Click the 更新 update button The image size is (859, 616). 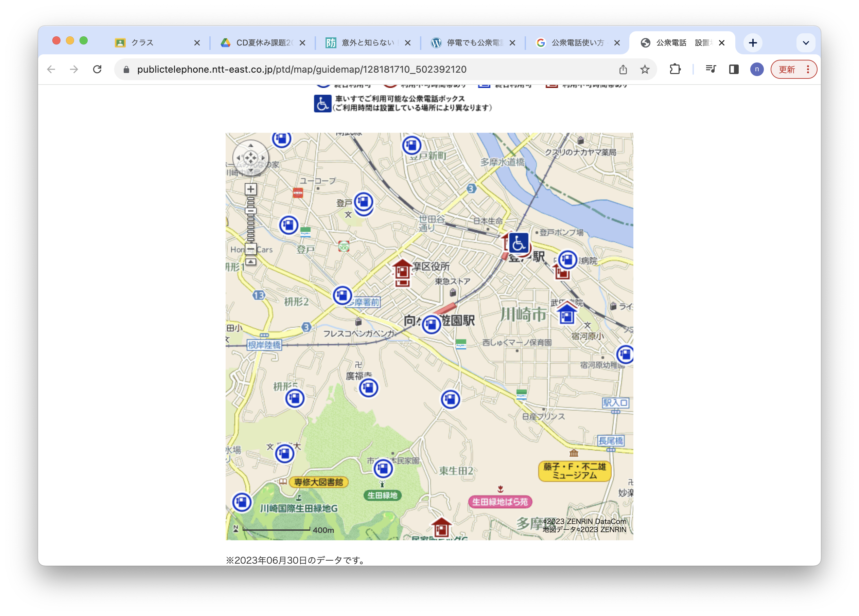787,69
